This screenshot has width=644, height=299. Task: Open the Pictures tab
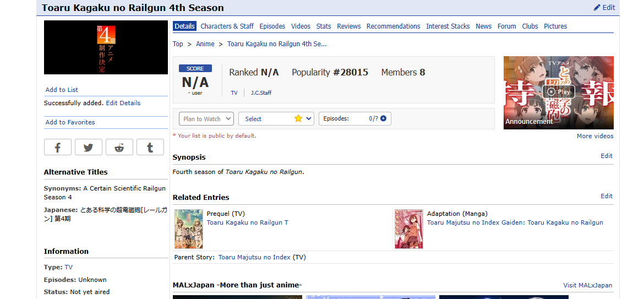click(555, 26)
